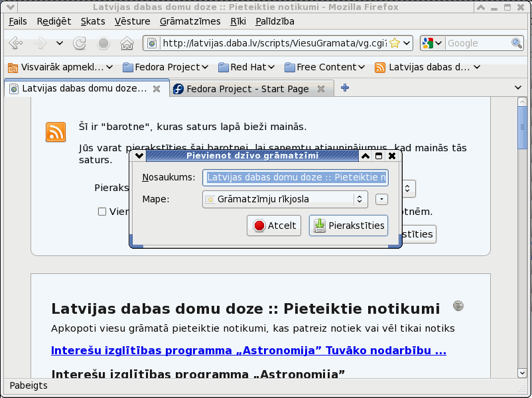
Task: Expand folder tree with small arrow button
Action: tap(381, 199)
